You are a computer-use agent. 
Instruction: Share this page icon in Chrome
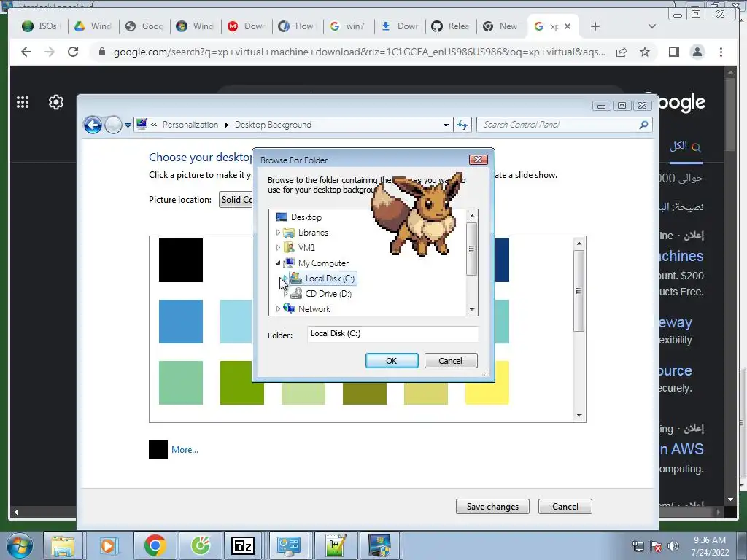622,52
